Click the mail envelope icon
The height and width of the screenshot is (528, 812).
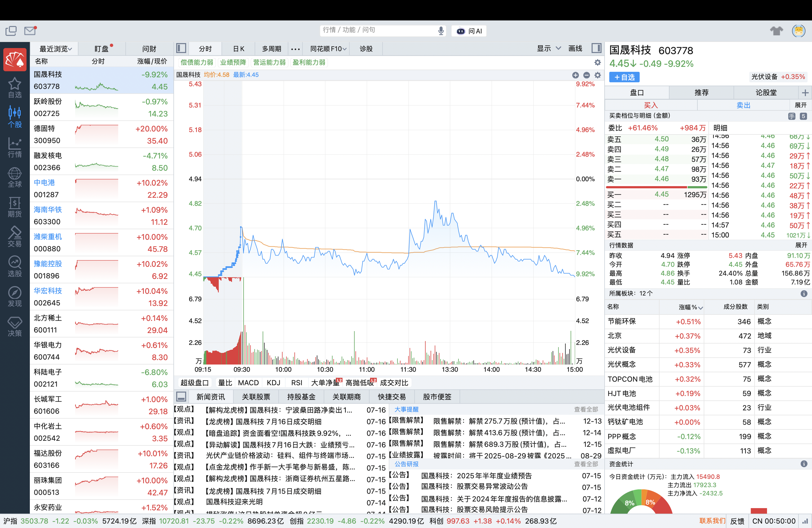(30, 31)
